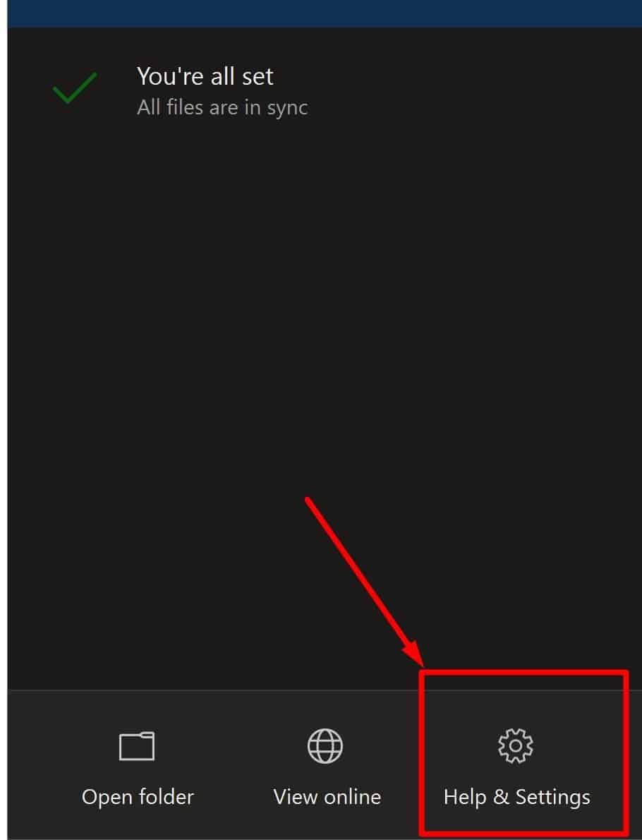Image resolution: width=642 pixels, height=840 pixels.
Task: Open the Help & Settings gear icon
Action: [x=515, y=745]
